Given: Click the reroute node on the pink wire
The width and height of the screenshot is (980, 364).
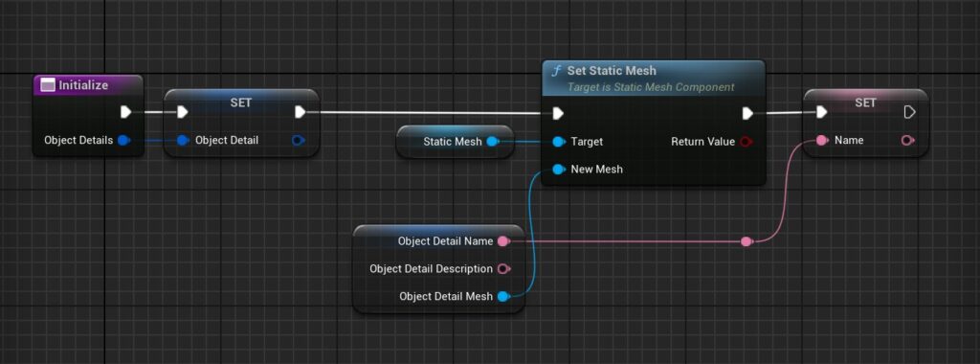Looking at the screenshot, I should coord(746,241).
